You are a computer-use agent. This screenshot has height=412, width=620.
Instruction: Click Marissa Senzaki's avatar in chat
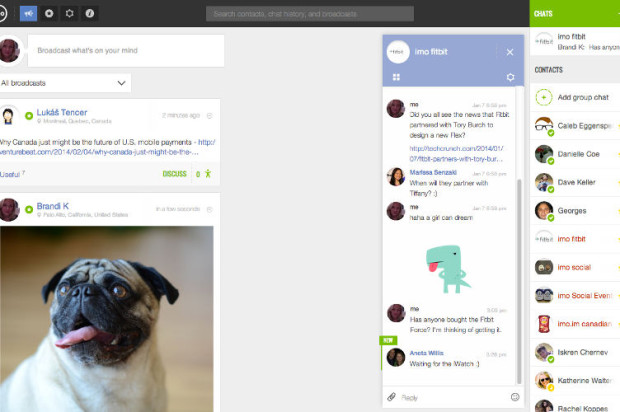(396, 176)
